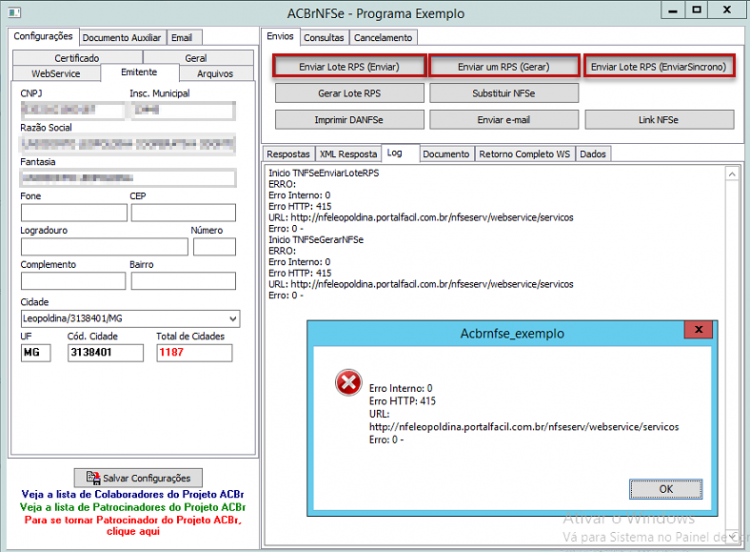Image resolution: width=750 pixels, height=552 pixels.
Task: Click the Número input field
Action: point(214,247)
